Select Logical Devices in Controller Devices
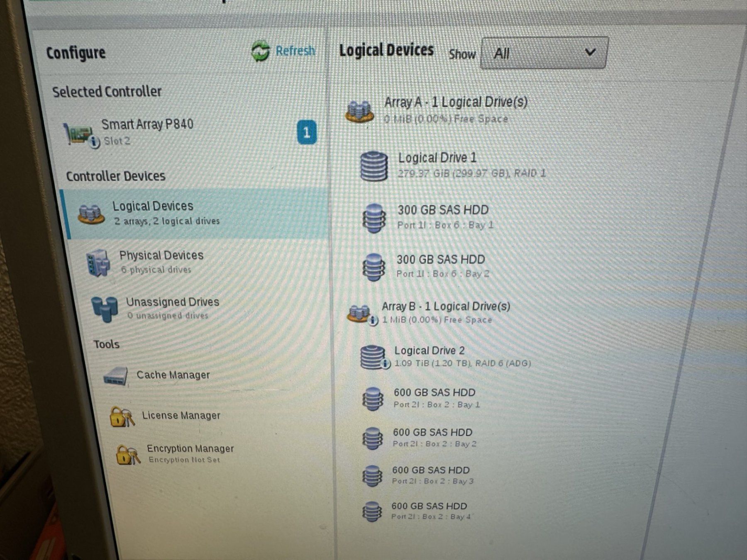Screen dimensions: 747x560 195,214
